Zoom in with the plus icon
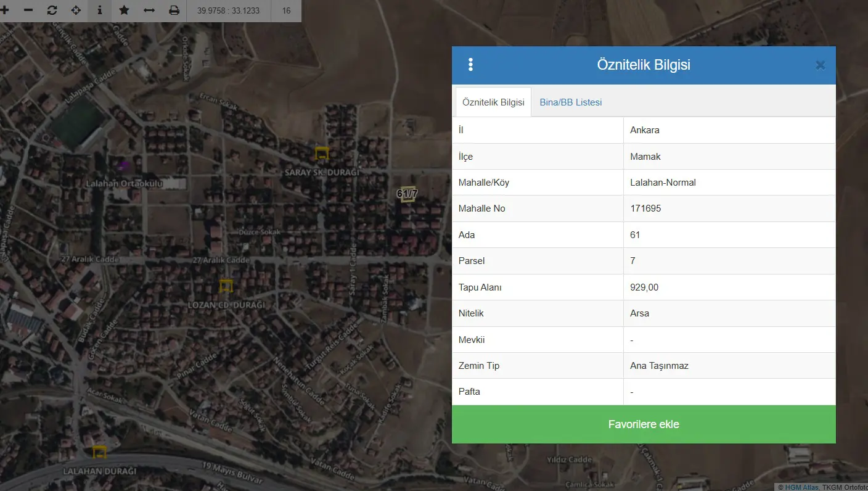This screenshot has height=491, width=868. [x=5, y=10]
